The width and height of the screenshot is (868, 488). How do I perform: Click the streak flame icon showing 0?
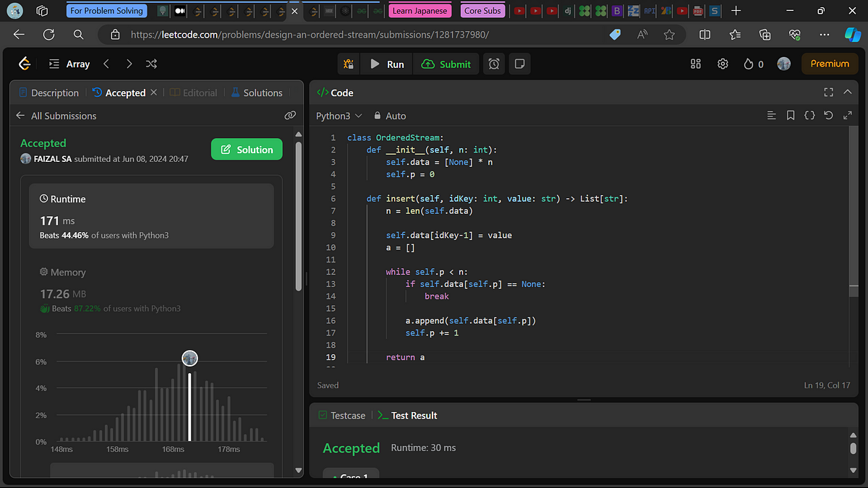754,64
